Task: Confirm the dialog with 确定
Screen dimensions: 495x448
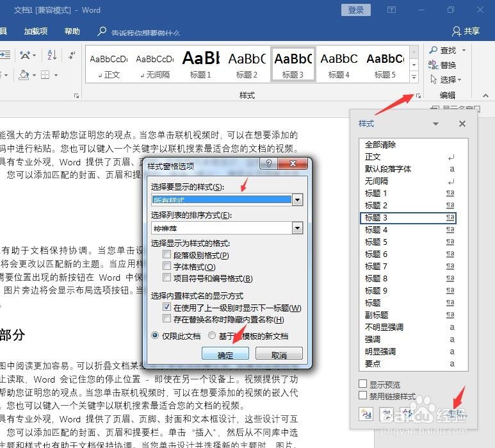Action: coord(225,354)
